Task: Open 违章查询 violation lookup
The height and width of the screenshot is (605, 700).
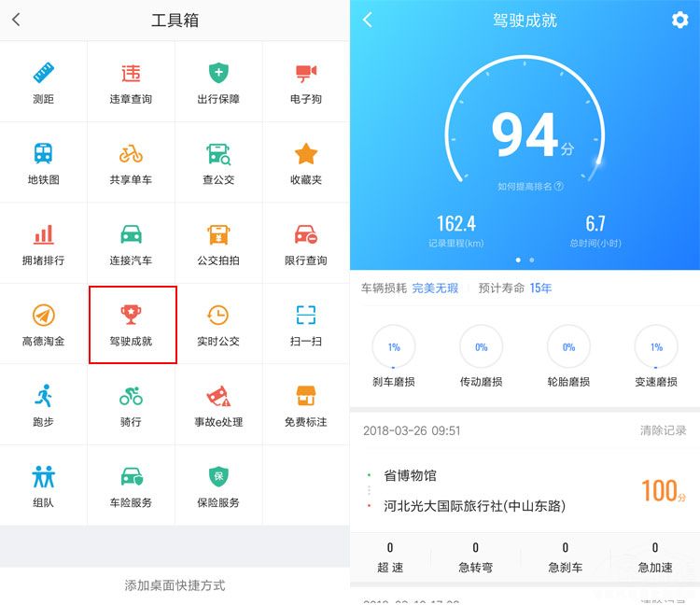Action: [131, 82]
